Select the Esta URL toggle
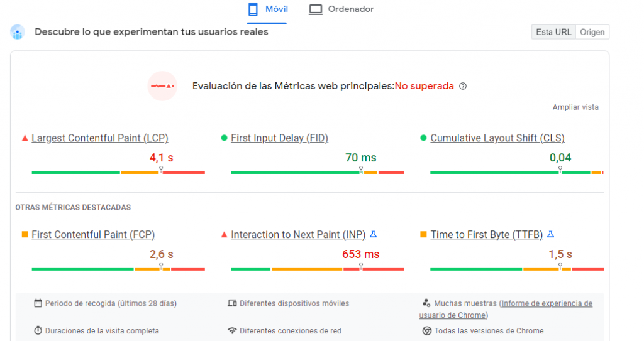 point(553,32)
